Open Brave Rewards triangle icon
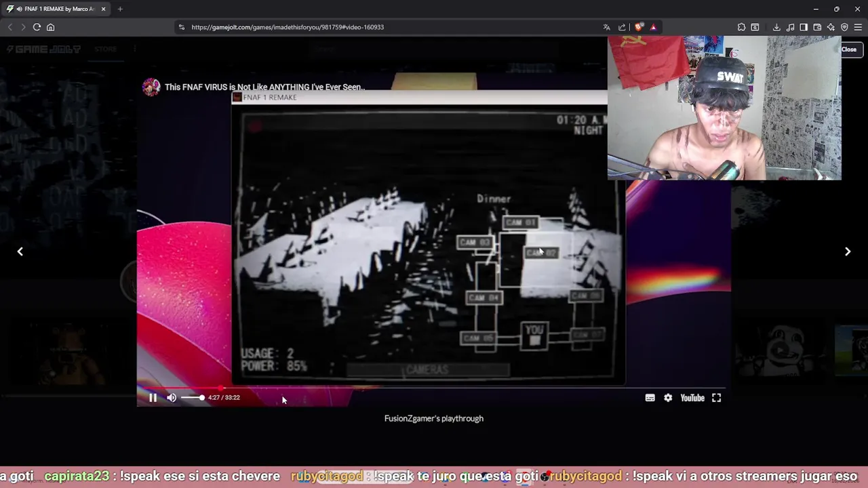This screenshot has height=488, width=868. [x=653, y=27]
